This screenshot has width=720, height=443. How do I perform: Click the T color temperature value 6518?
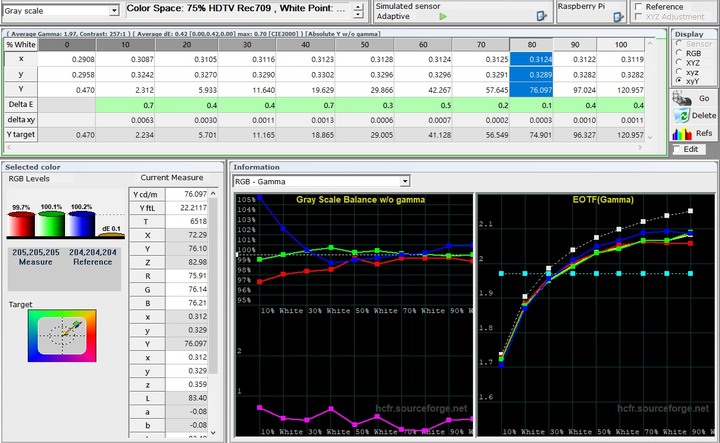click(186, 221)
